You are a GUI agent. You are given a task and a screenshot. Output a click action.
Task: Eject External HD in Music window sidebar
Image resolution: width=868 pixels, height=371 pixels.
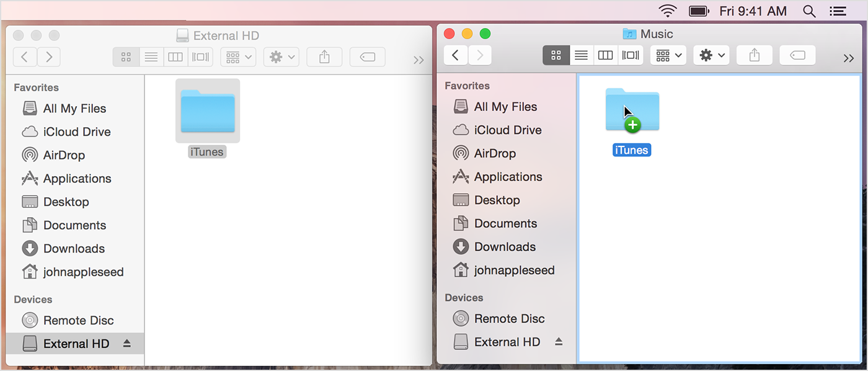tap(558, 342)
